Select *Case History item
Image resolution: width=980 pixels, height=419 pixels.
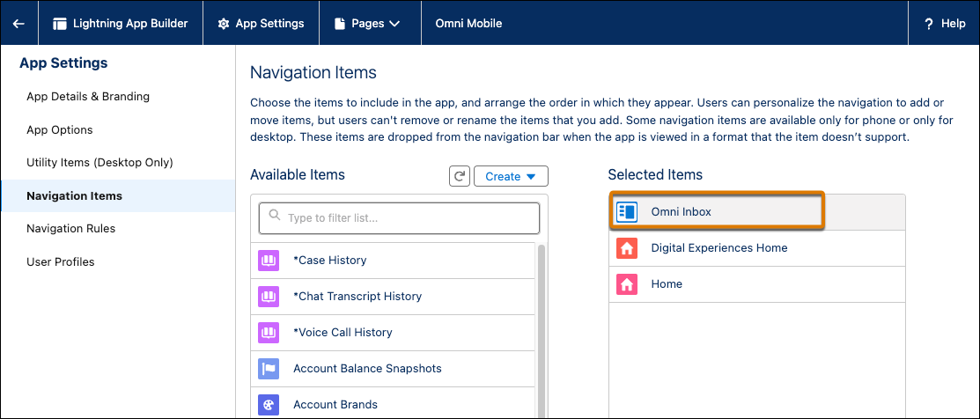tap(393, 261)
